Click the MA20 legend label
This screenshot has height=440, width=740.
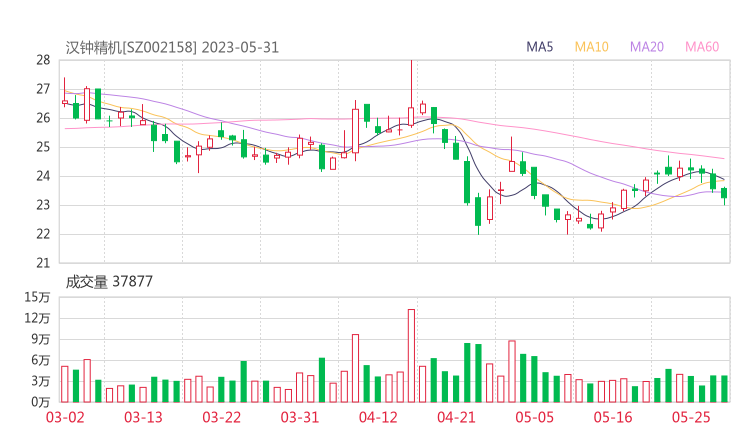pos(647,47)
